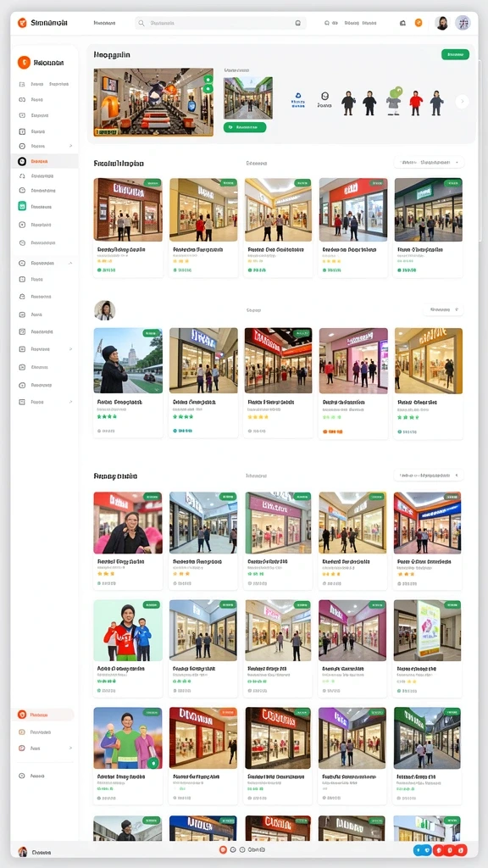This screenshot has width=488, height=868.
Task: Click the orange circle icon at sidebar top
Action: pos(23,63)
